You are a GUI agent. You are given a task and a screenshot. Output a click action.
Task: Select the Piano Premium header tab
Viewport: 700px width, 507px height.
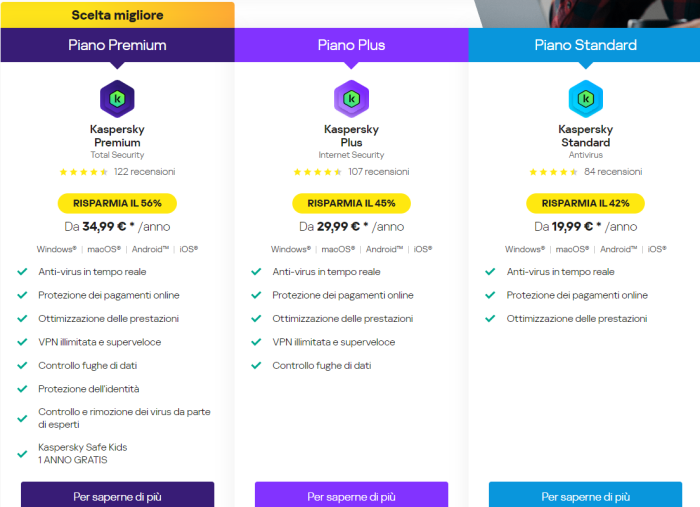(x=117, y=45)
